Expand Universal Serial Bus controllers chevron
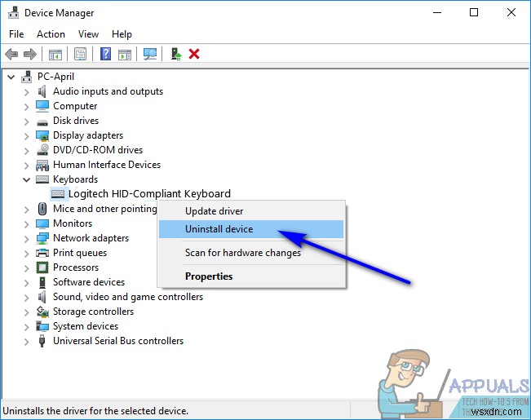Screen dimensions: 531x420 pos(27,342)
